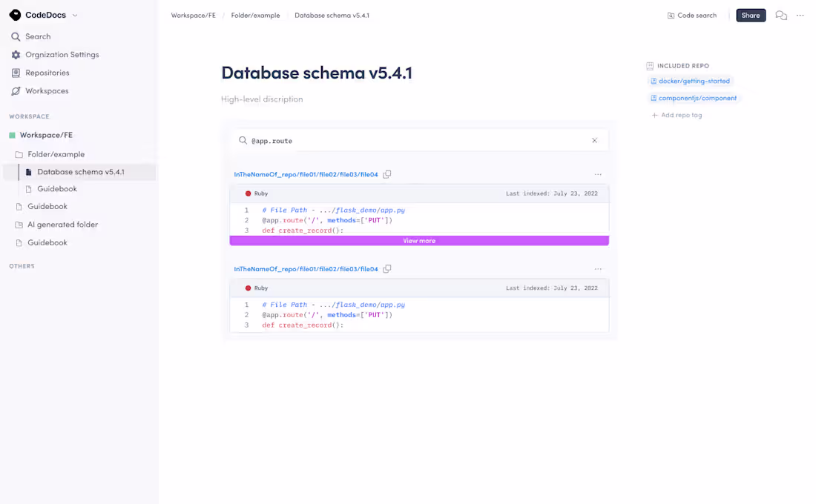Screen dimensions: 816x504
Task: Click the purple View more bar
Action: (x=419, y=240)
